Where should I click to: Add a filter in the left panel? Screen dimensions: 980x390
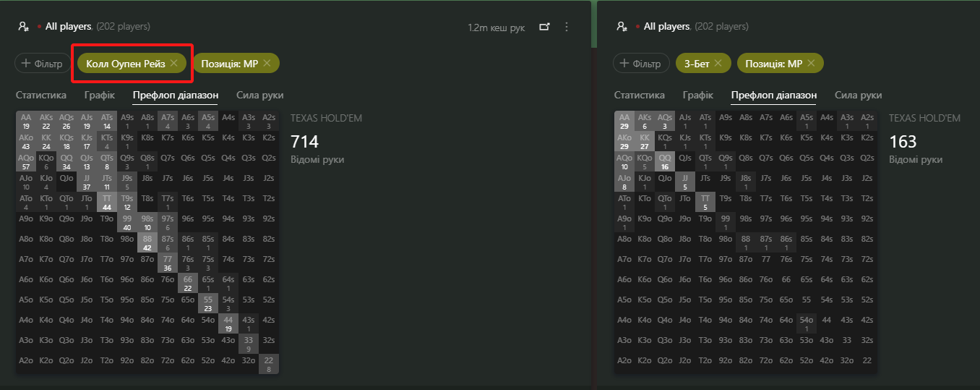click(43, 64)
